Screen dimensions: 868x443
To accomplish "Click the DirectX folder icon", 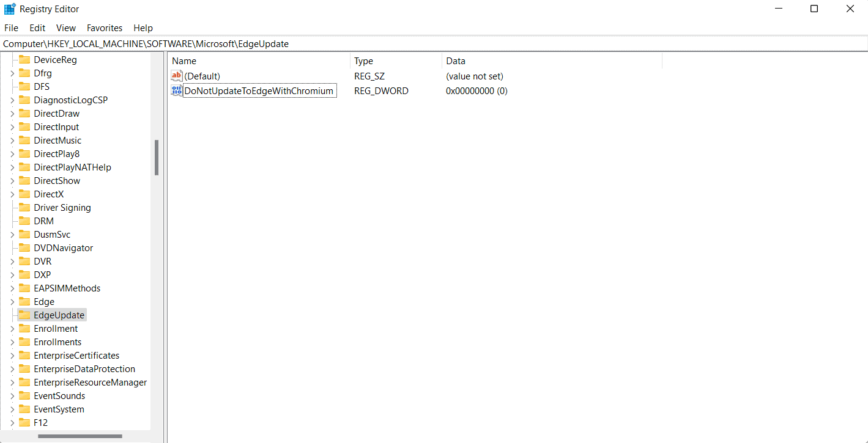I will (24, 194).
